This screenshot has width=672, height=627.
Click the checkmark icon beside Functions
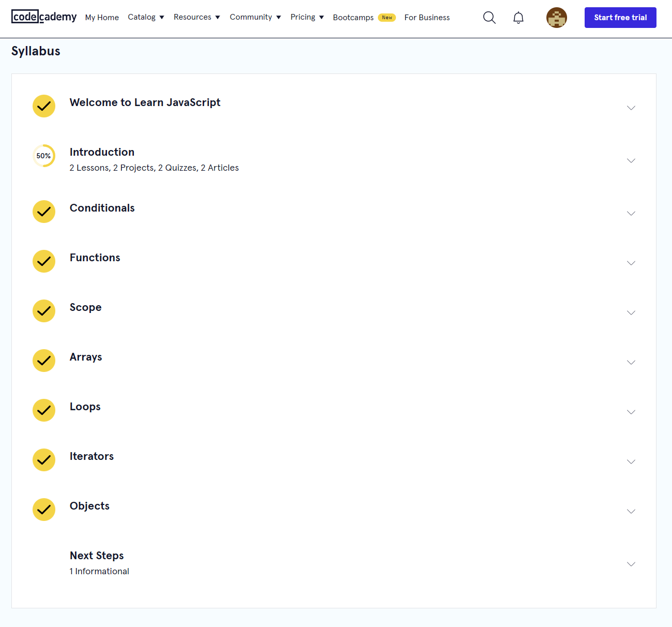(43, 261)
